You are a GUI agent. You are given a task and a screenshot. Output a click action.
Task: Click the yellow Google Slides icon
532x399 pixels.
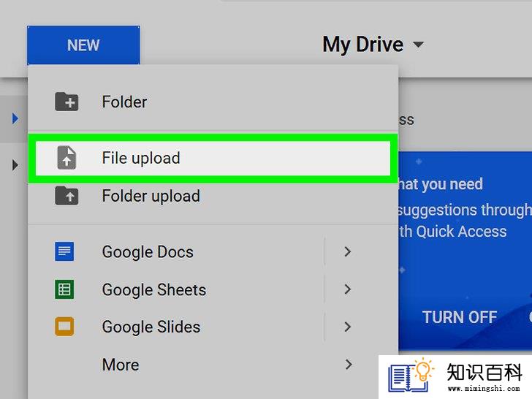(x=64, y=327)
